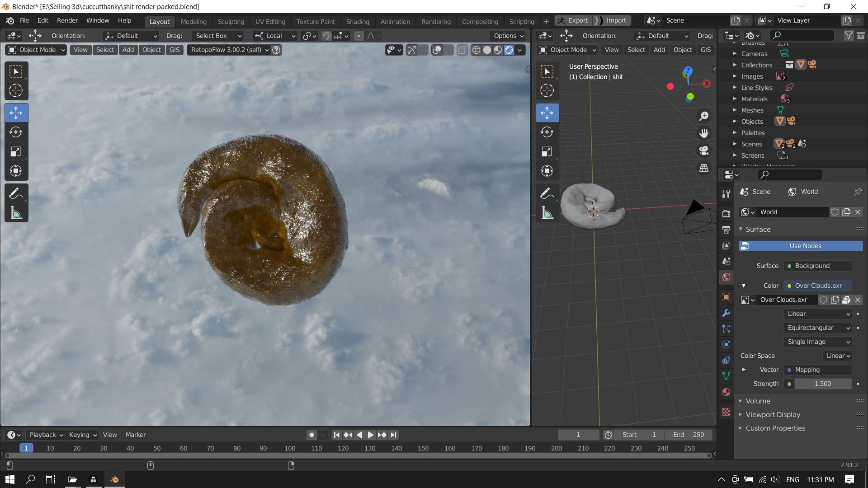
Task: Expand Materials in the outliner
Action: click(x=735, y=99)
